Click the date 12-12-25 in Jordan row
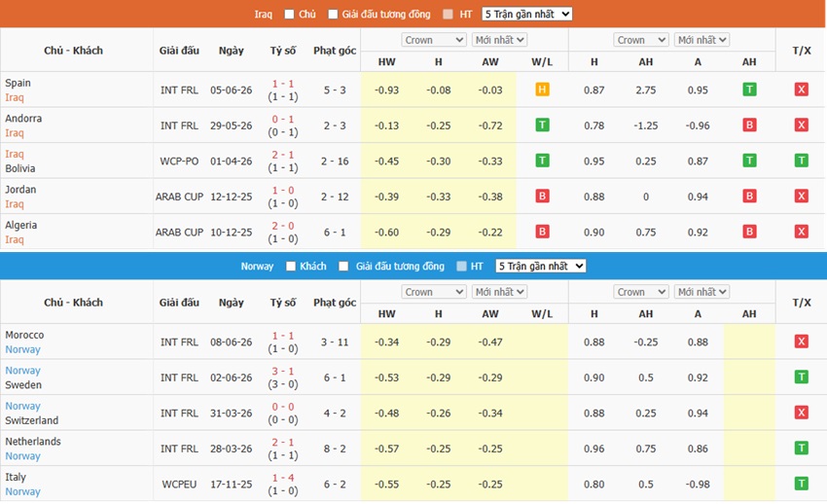Viewport: 827px width, 504px height. coord(231,197)
